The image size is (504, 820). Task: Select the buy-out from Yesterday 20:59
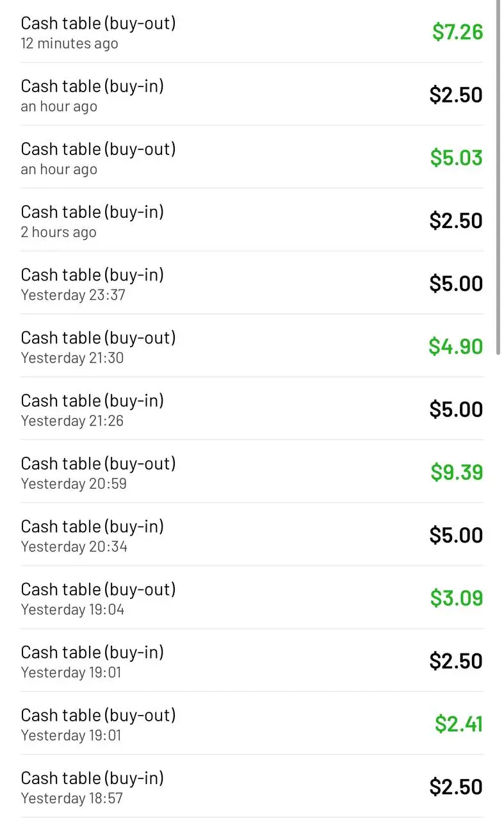[x=252, y=471]
